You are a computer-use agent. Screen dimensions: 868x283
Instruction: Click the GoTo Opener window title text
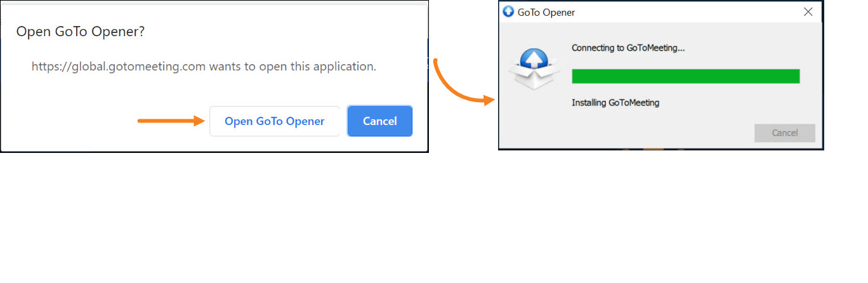(x=546, y=12)
